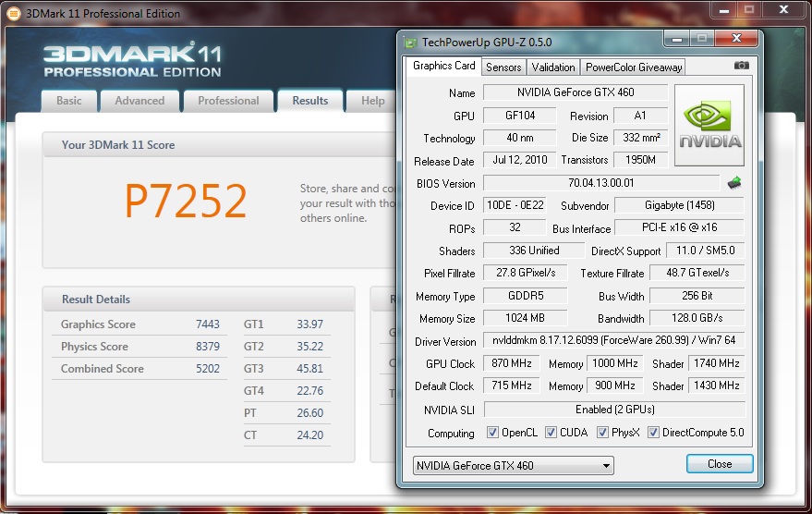812x514 pixels.
Task: Click the GT1 result 33.97
Action: tap(309, 324)
